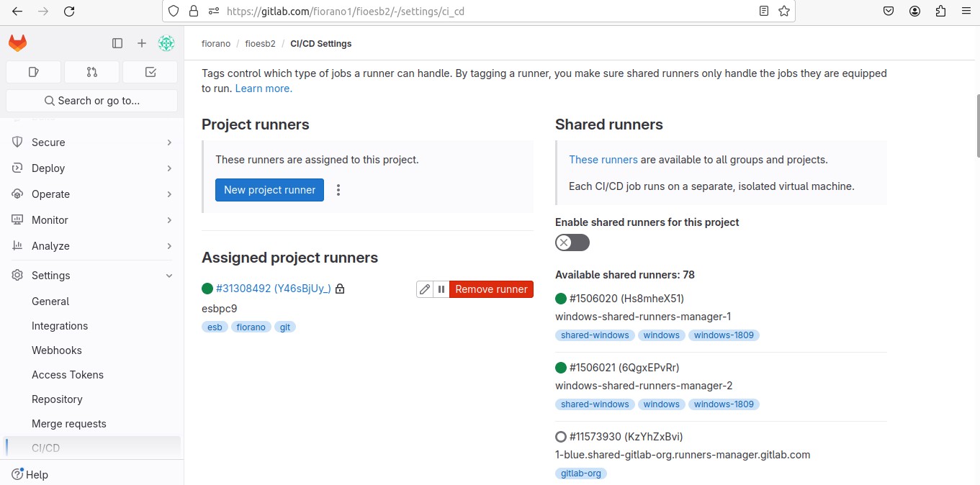Select CI/CD settings item
This screenshot has width=980, height=485.
(91, 448)
